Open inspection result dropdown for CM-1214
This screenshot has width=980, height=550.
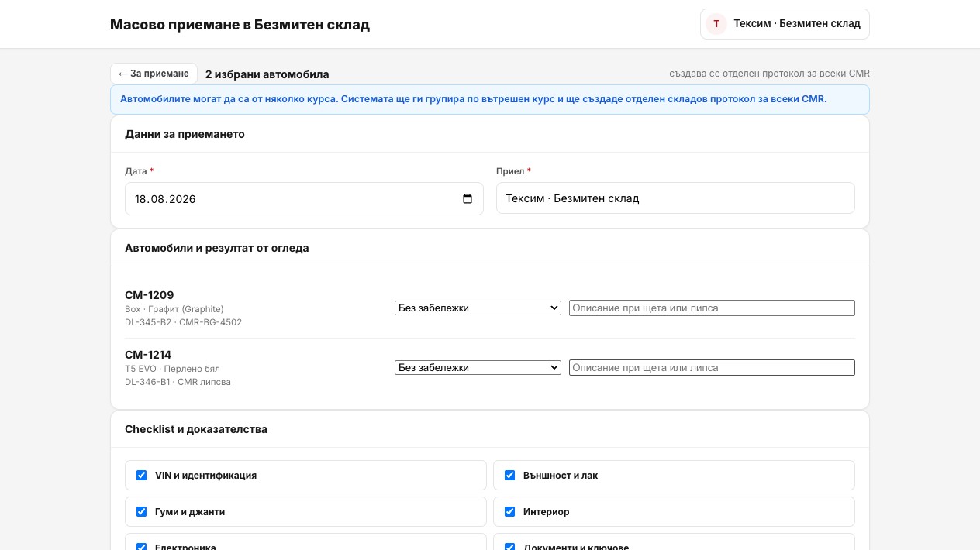coord(478,367)
